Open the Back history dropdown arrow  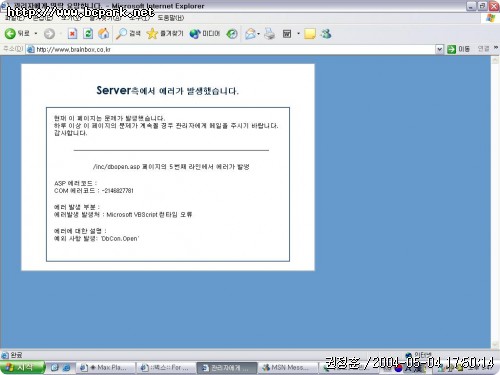(36, 33)
